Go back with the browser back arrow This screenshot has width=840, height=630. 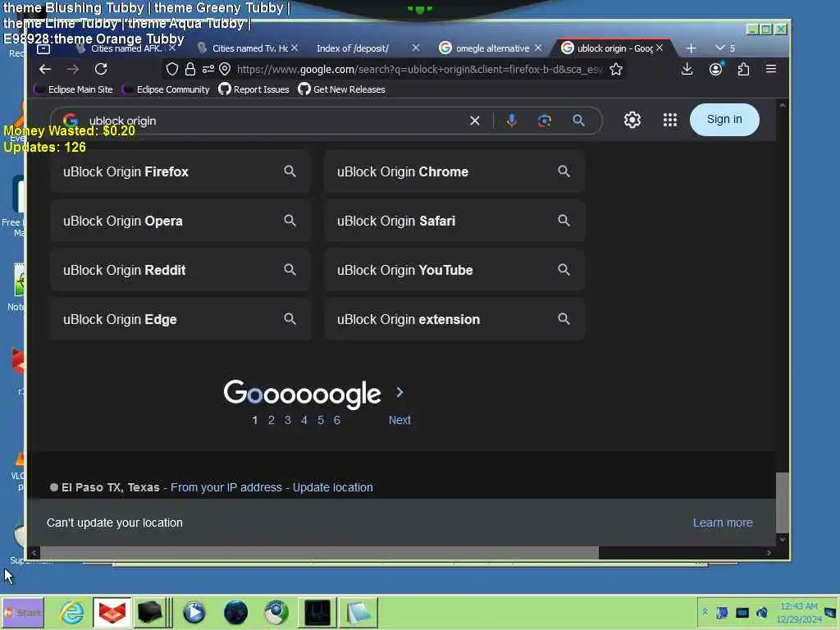45,69
